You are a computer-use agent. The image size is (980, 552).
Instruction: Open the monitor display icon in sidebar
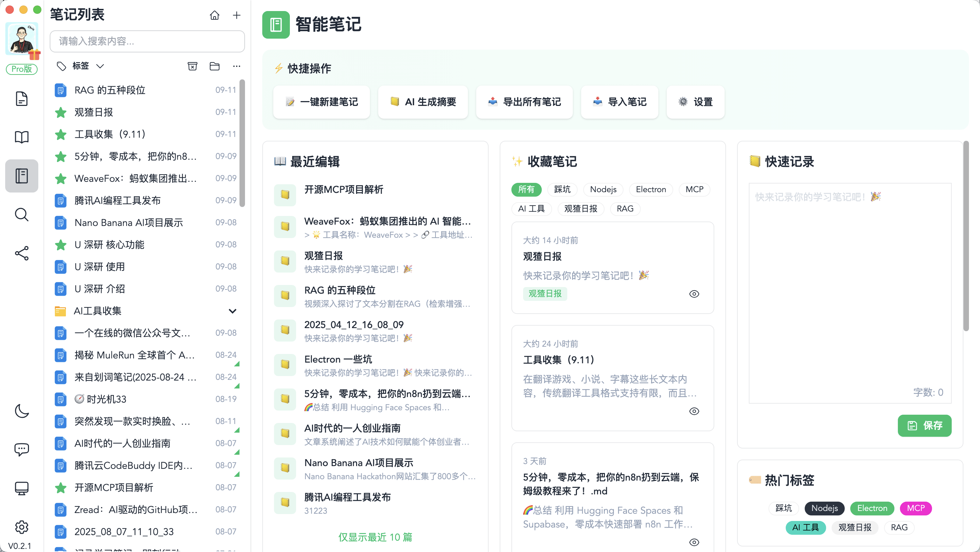(22, 489)
